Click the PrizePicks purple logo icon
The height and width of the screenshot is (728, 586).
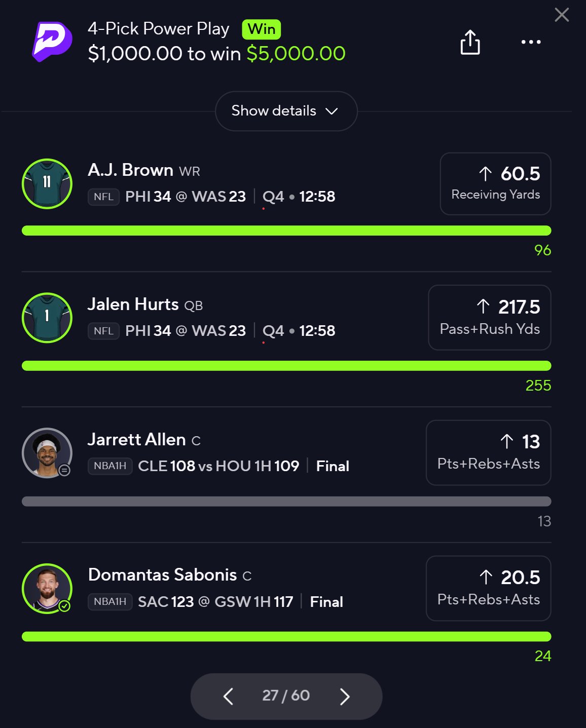tap(52, 42)
